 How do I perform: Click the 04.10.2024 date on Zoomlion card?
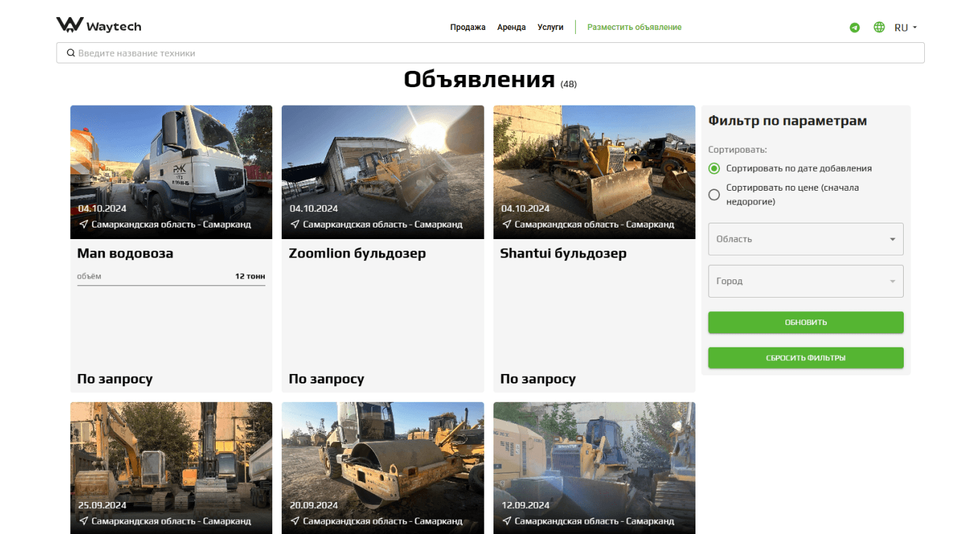coord(314,208)
